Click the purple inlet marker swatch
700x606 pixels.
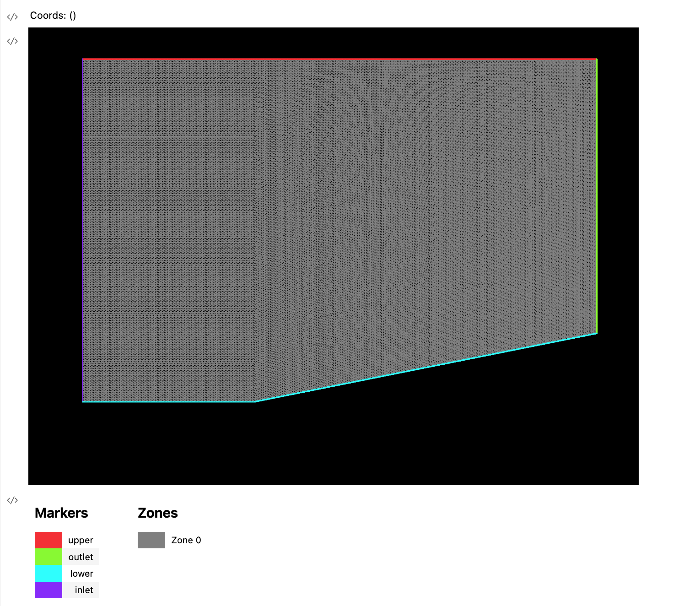pyautogui.click(x=48, y=590)
